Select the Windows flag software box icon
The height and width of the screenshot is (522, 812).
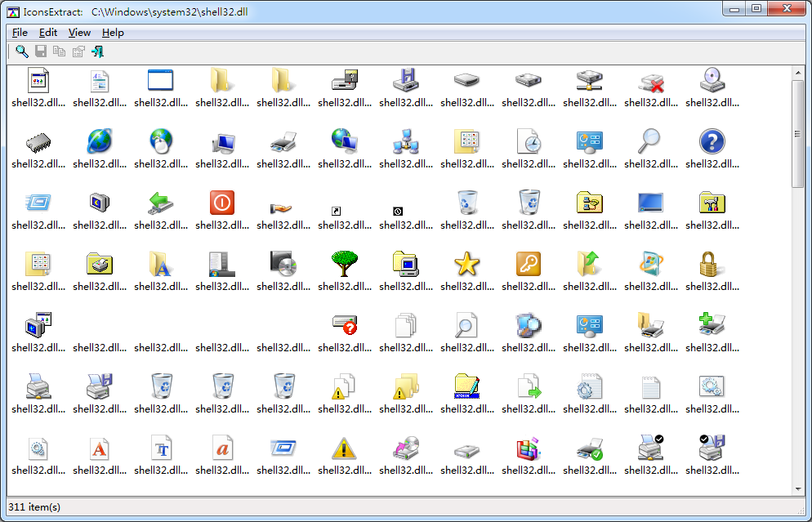click(651, 264)
